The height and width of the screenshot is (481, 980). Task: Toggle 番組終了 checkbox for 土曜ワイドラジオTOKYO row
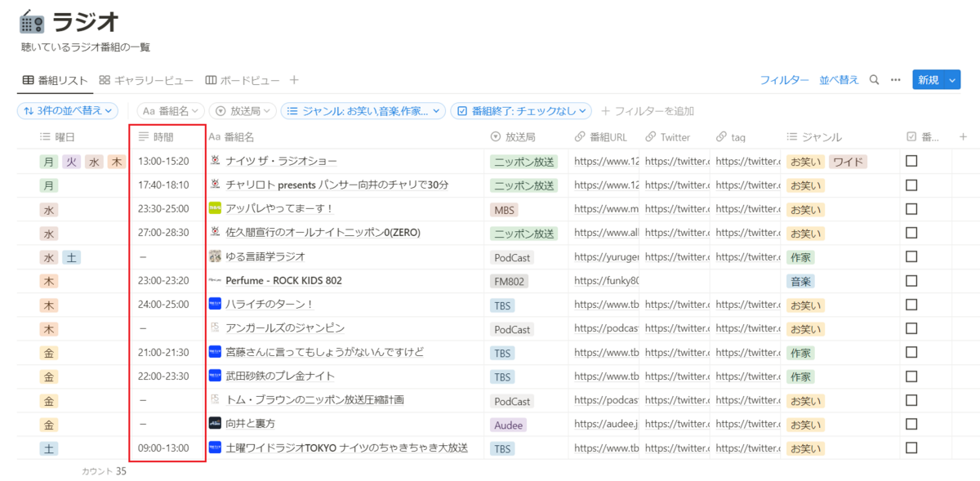pyautogui.click(x=911, y=448)
